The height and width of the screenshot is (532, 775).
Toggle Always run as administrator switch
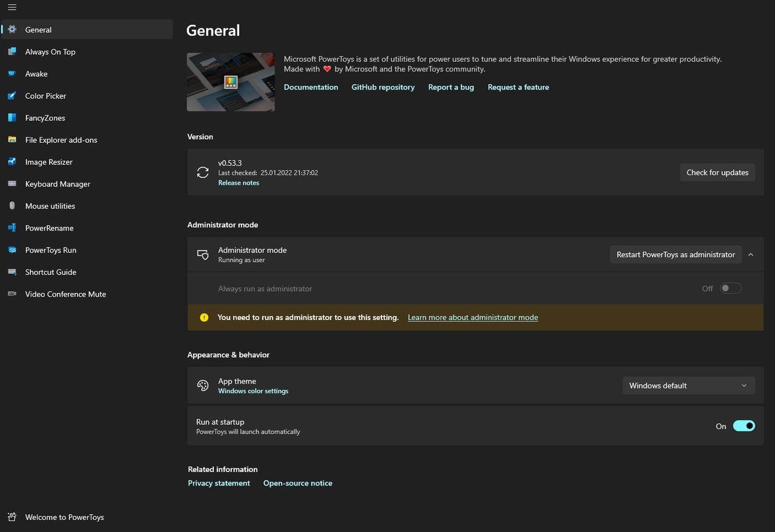(x=731, y=288)
